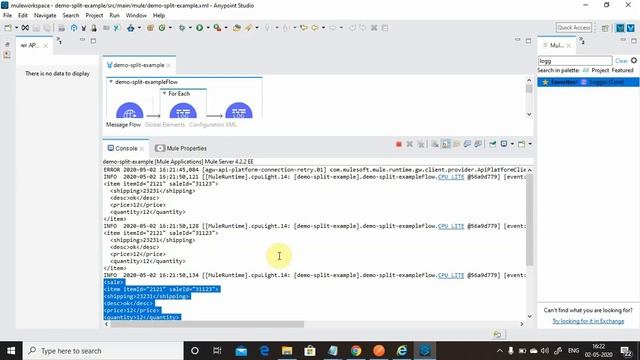Click the lock icon in the main toolbar
Image resolution: width=640 pixels, height=360 pixels.
[94, 28]
